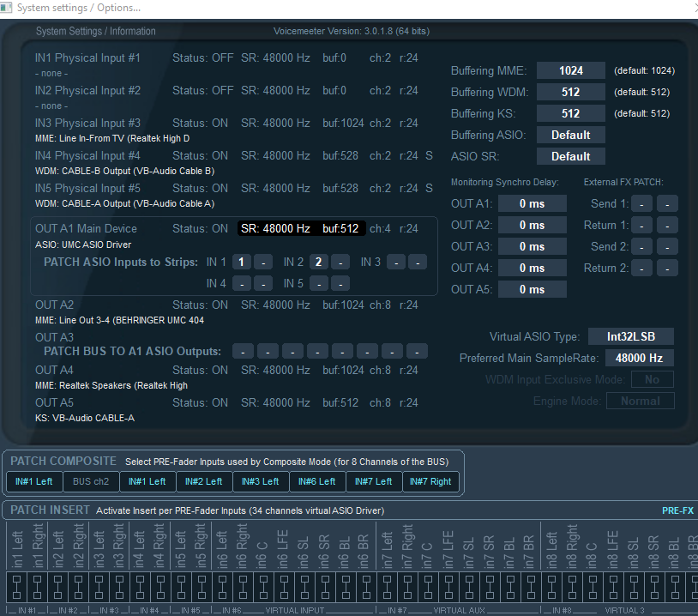Click the first PATCH BUS TO A1 slot
Screen dimensions: 698x616
243,351
